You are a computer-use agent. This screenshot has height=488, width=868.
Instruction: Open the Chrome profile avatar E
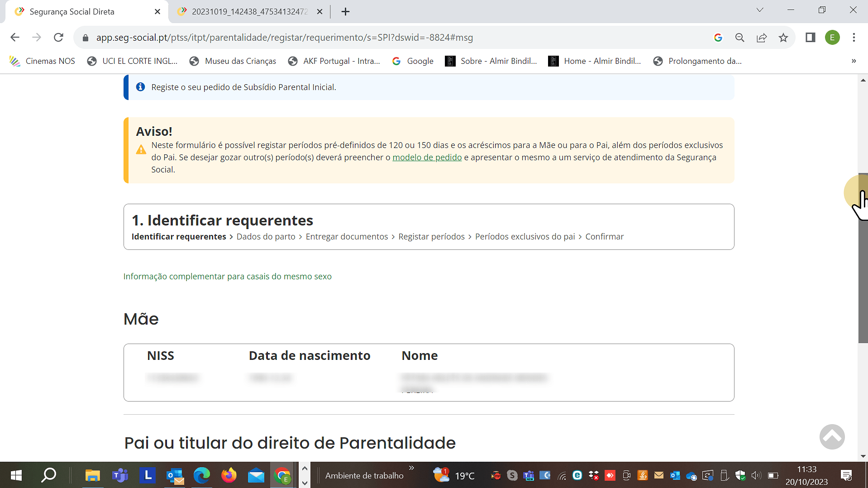(x=833, y=38)
